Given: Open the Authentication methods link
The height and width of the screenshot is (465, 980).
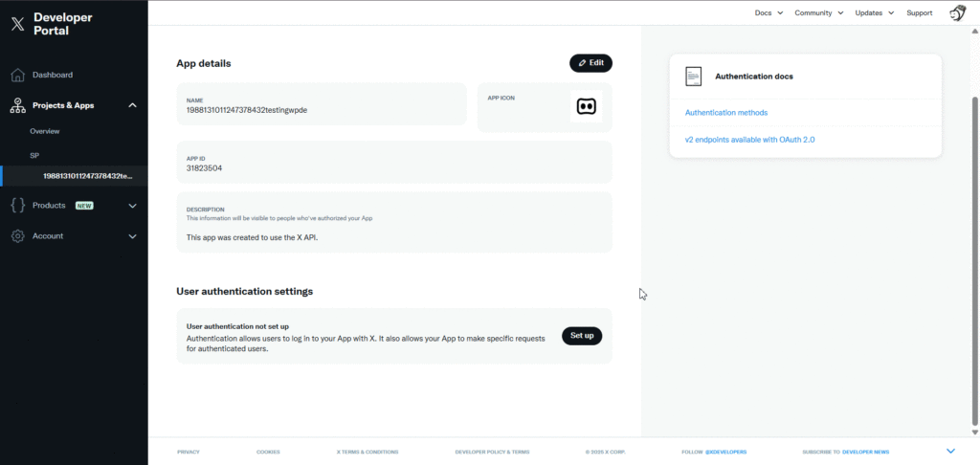Looking at the screenshot, I should (x=726, y=113).
